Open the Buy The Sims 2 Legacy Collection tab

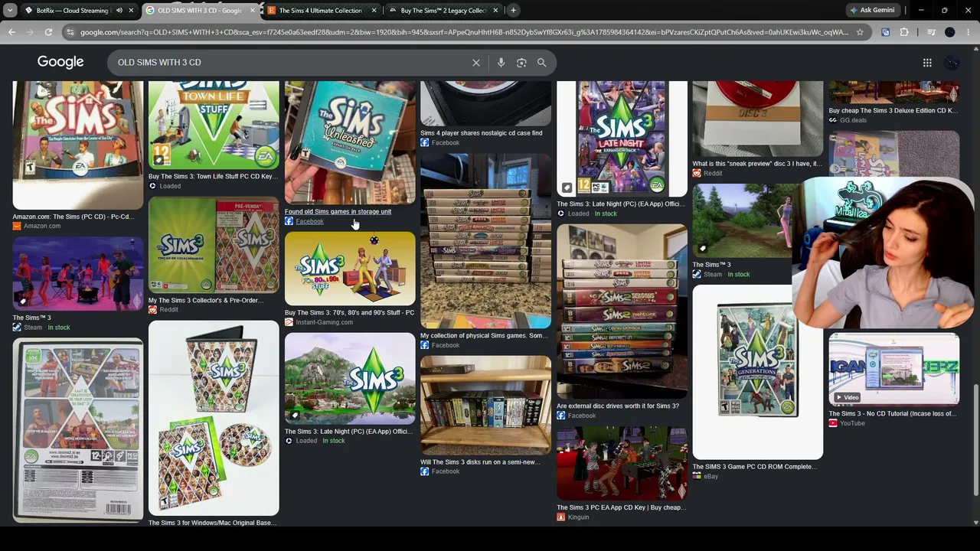(443, 11)
